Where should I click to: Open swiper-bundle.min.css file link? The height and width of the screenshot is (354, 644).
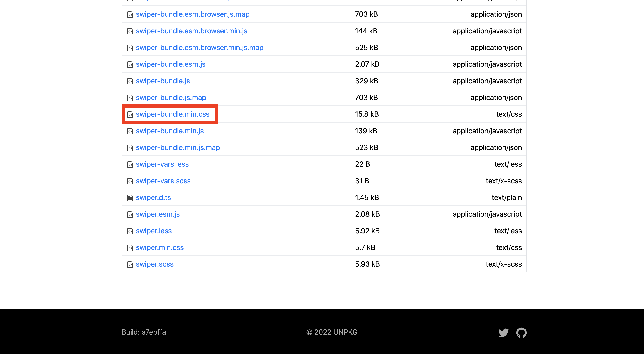[x=172, y=114]
